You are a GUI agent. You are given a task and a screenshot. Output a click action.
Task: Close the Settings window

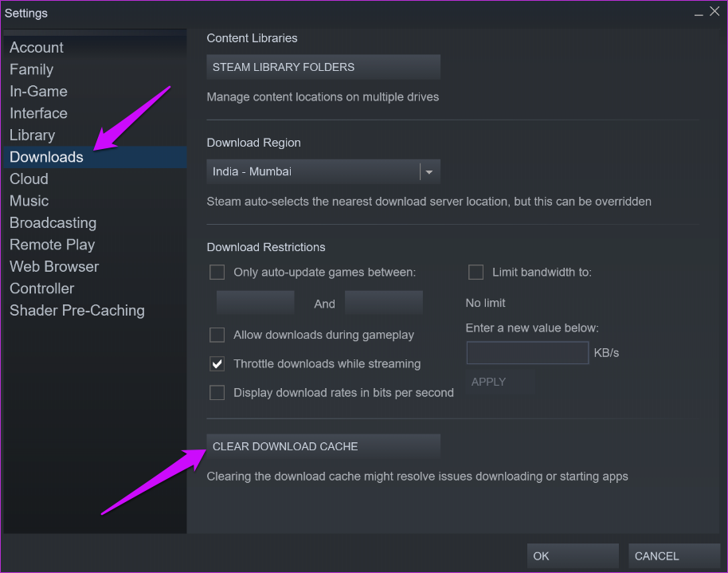(714, 12)
